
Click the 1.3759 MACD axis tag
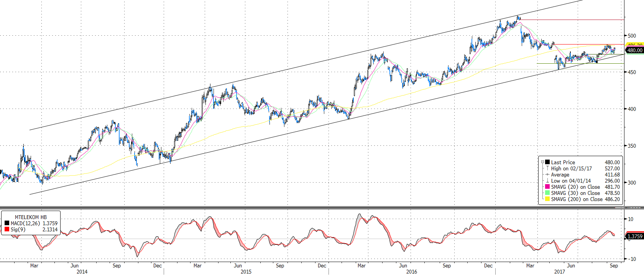[634, 236]
